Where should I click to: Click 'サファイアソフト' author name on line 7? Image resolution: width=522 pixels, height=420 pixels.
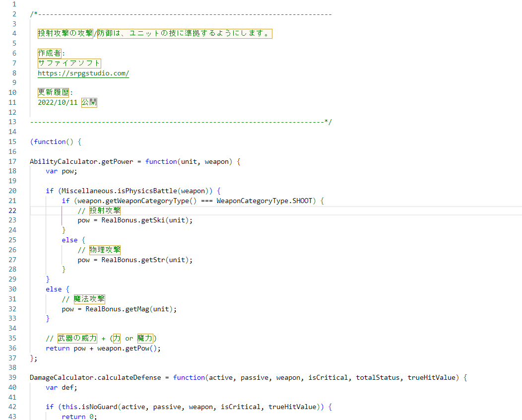69,63
